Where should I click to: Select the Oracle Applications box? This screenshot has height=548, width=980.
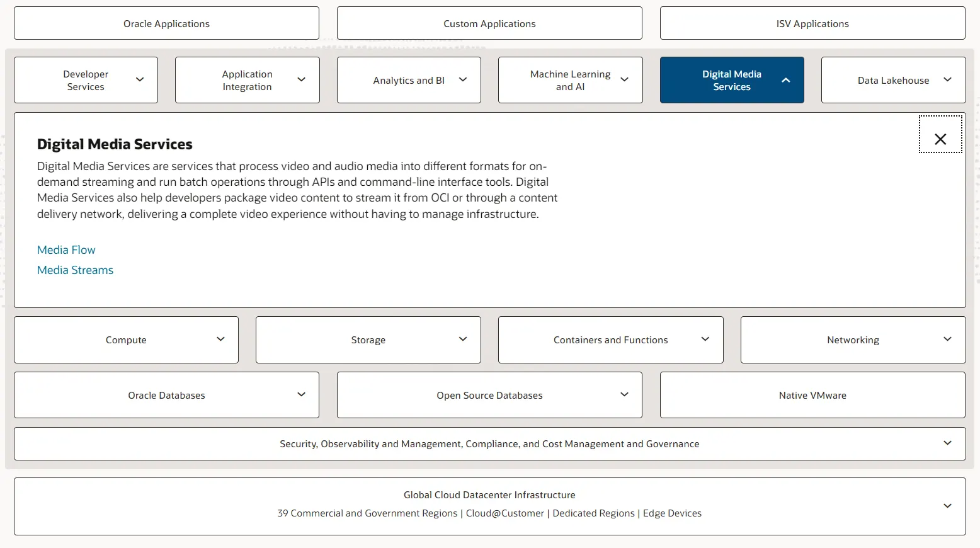pyautogui.click(x=166, y=23)
